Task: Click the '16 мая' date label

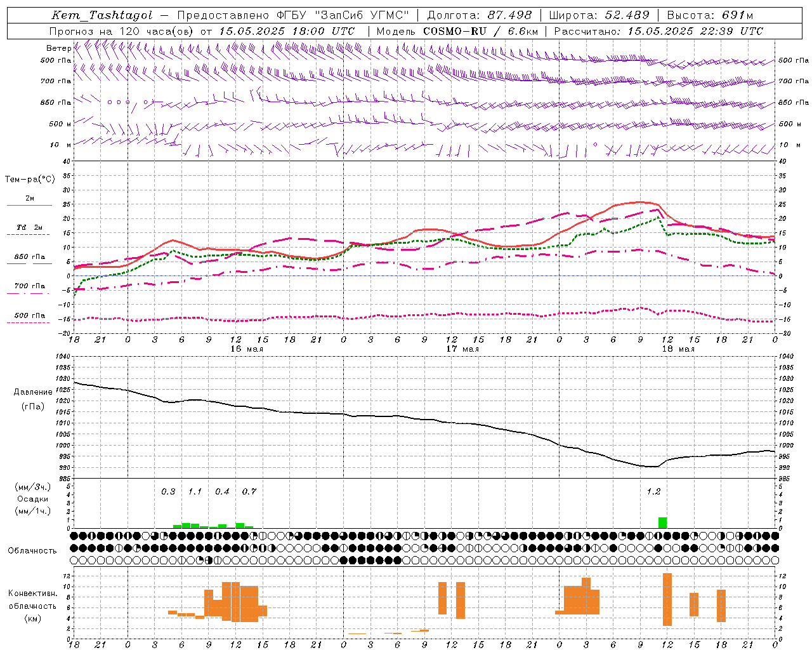Action: tap(247, 348)
